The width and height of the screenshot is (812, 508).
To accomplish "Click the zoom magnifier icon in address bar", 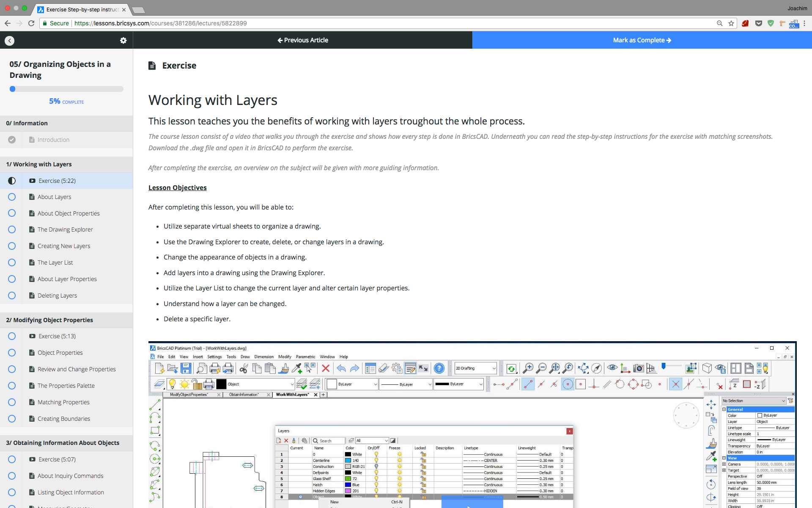I will [719, 23].
